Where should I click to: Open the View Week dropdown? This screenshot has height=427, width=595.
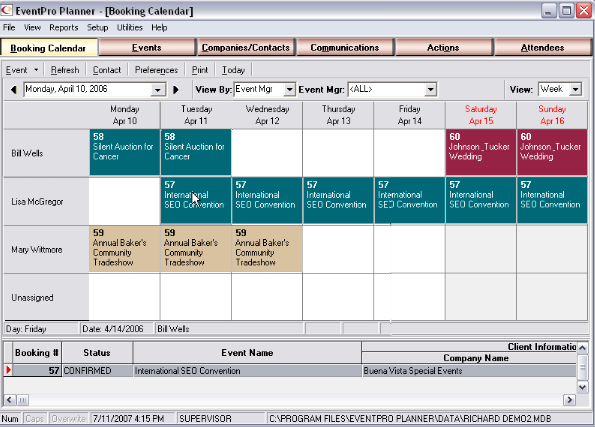coord(576,90)
